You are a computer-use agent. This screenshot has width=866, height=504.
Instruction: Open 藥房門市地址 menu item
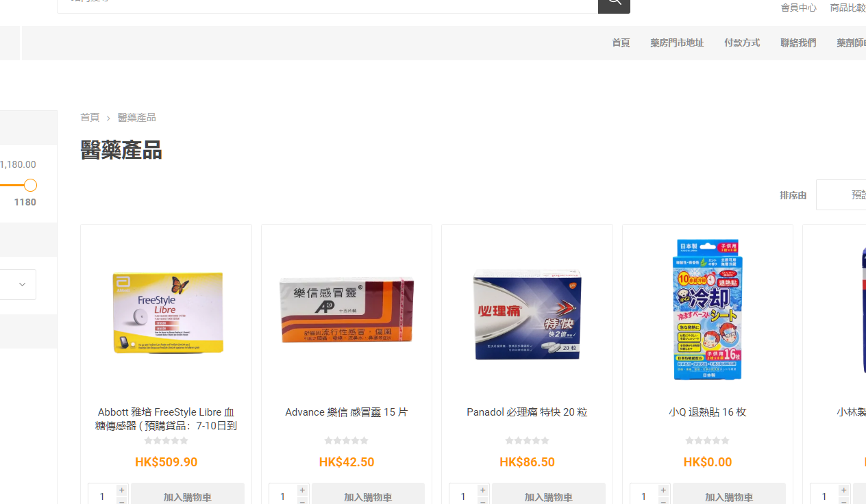click(677, 43)
